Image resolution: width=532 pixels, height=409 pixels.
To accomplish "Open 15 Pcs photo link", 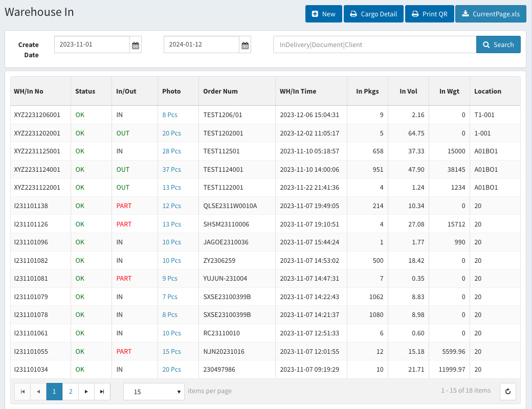I will coord(171,351).
